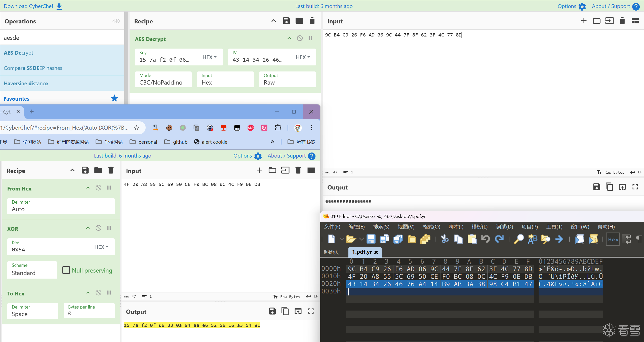Click the Undo arrow in 010 Editor toolbar
644x342 pixels.
(485, 239)
